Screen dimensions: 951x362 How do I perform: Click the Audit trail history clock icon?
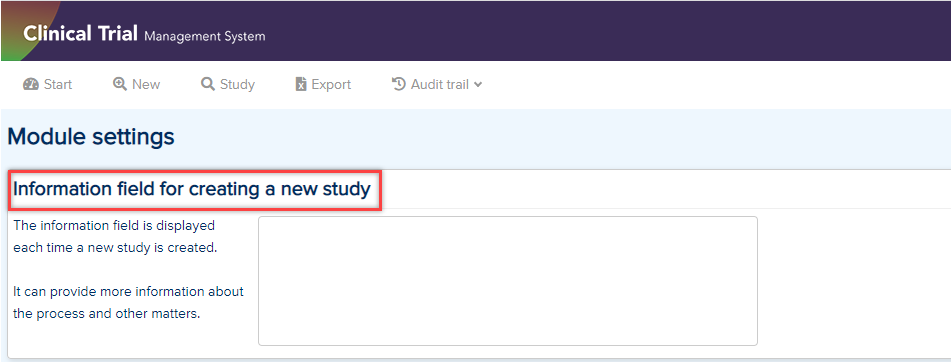[x=398, y=84]
